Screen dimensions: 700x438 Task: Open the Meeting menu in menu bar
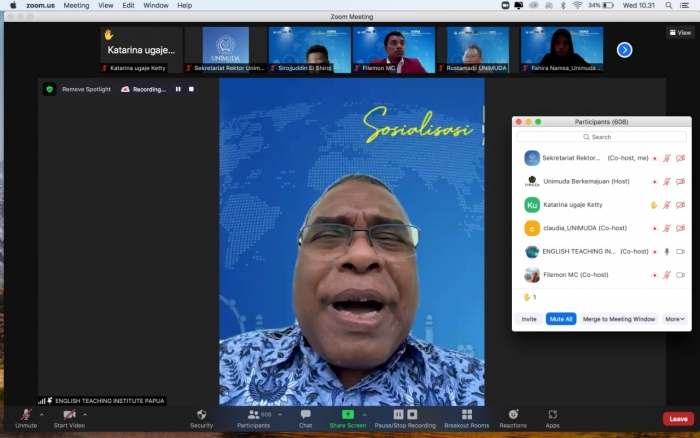[x=76, y=5]
